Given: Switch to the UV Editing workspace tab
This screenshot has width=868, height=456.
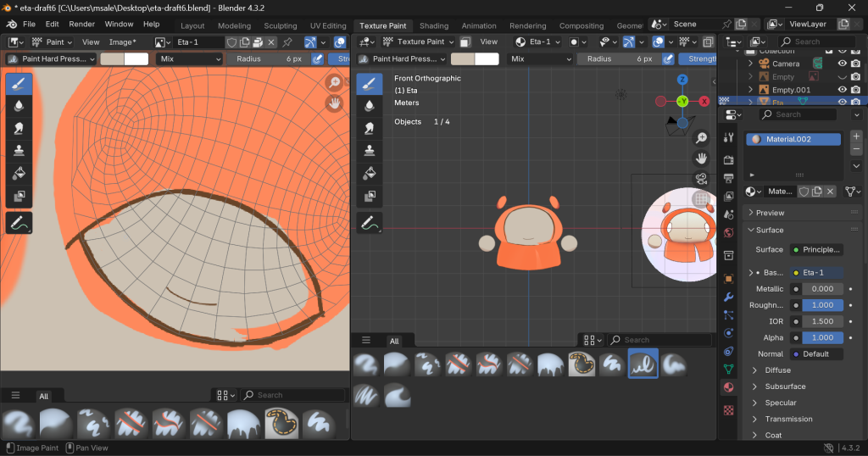Looking at the screenshot, I should (328, 25).
